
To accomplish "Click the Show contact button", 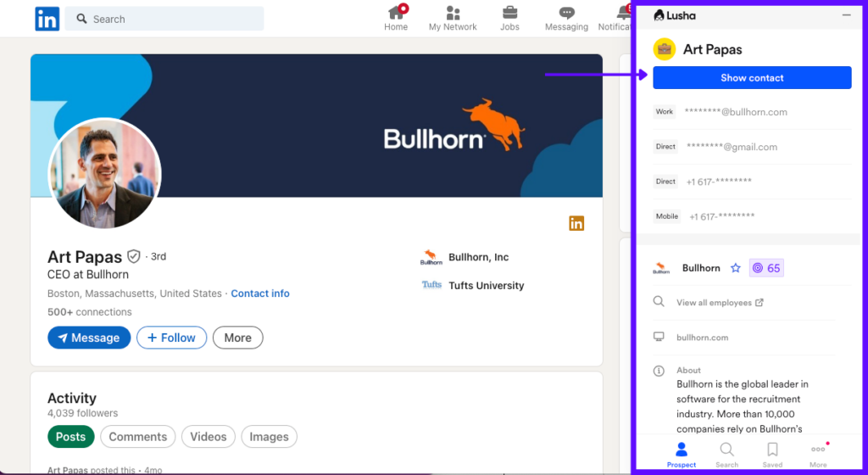I will pyautogui.click(x=752, y=78).
